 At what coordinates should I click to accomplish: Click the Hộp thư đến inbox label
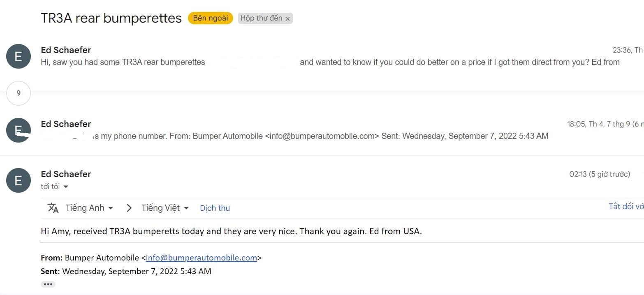(x=261, y=18)
